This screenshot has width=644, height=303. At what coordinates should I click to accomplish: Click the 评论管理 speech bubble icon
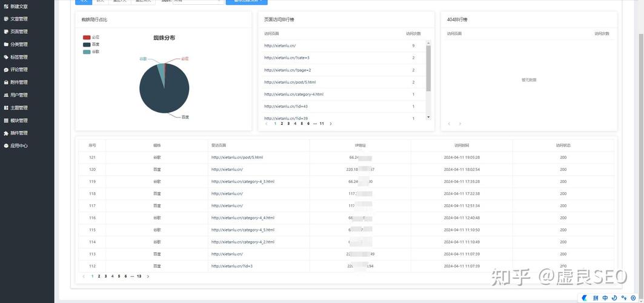[x=6, y=70]
